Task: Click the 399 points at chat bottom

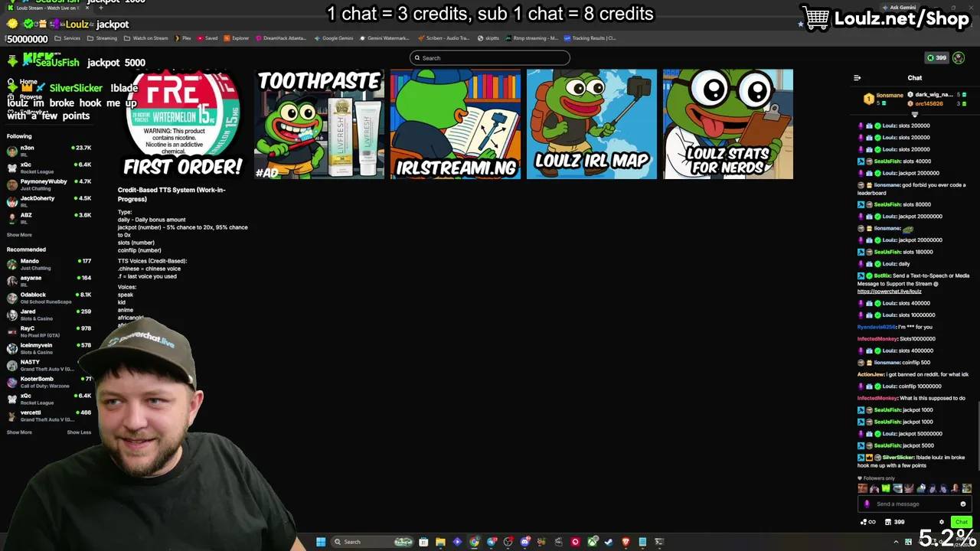Action: 893,522
